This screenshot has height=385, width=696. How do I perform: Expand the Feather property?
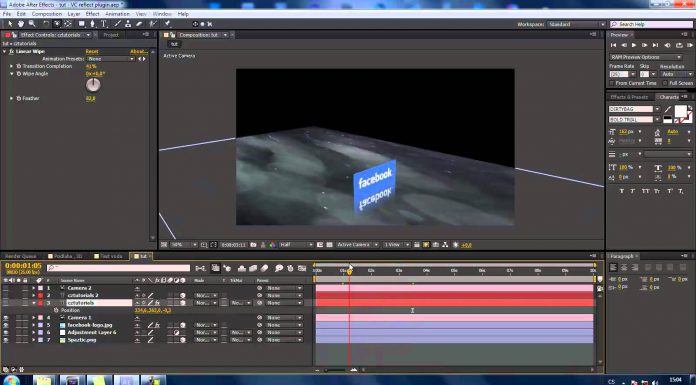(x=12, y=98)
